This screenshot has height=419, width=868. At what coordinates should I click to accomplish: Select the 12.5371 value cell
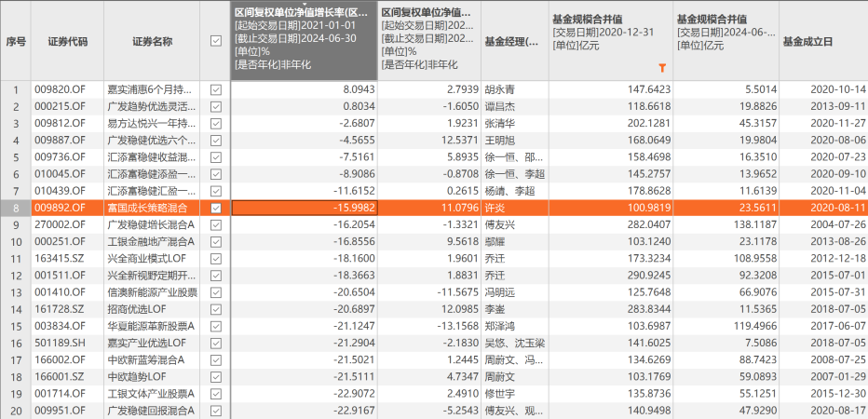[x=429, y=140]
